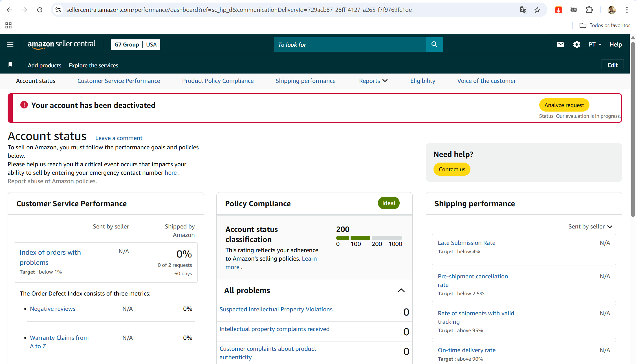Viewport: 636px width, 364px height.
Task: Click the green Ideal status badge
Action: click(389, 203)
